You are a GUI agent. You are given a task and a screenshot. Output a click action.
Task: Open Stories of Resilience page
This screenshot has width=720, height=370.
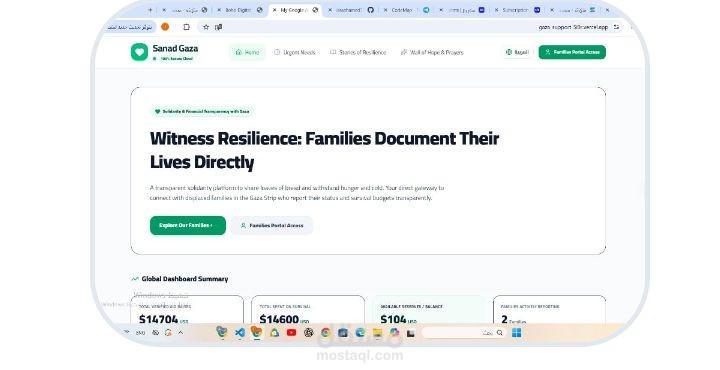[358, 52]
